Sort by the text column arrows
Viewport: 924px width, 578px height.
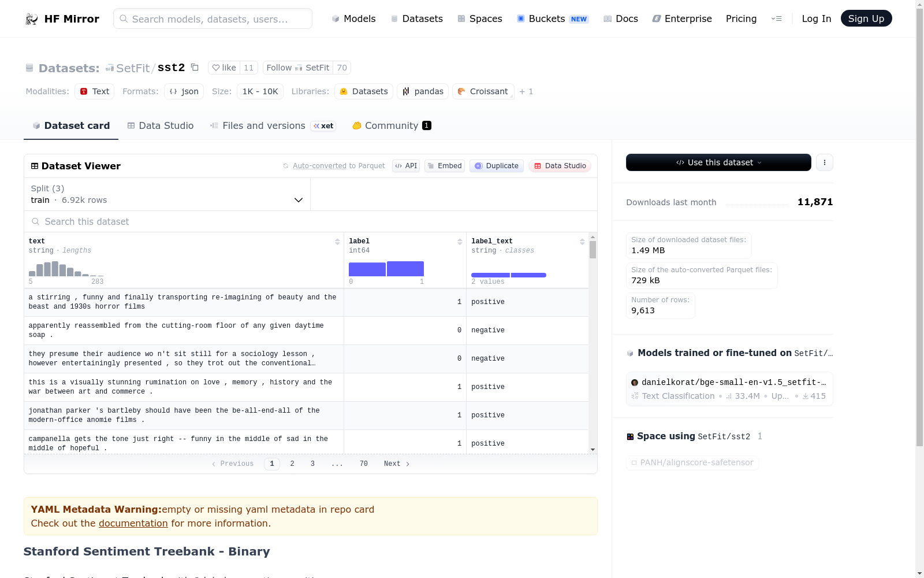click(x=337, y=242)
